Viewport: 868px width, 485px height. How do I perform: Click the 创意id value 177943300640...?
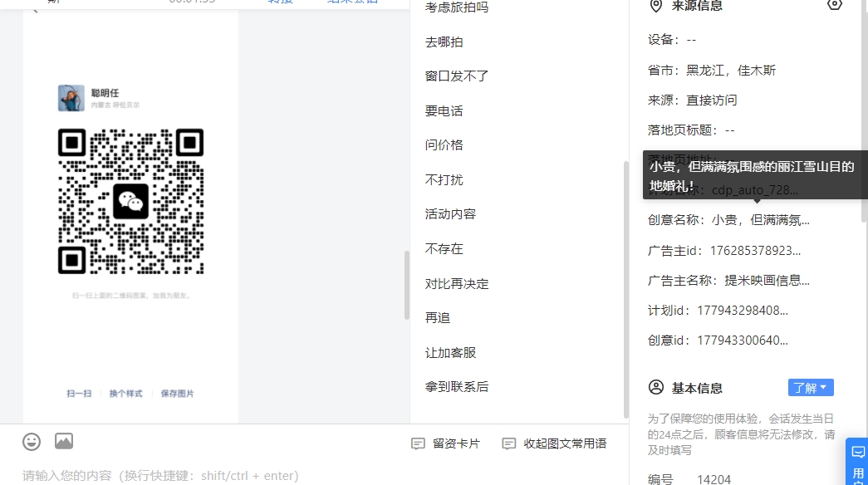point(743,340)
